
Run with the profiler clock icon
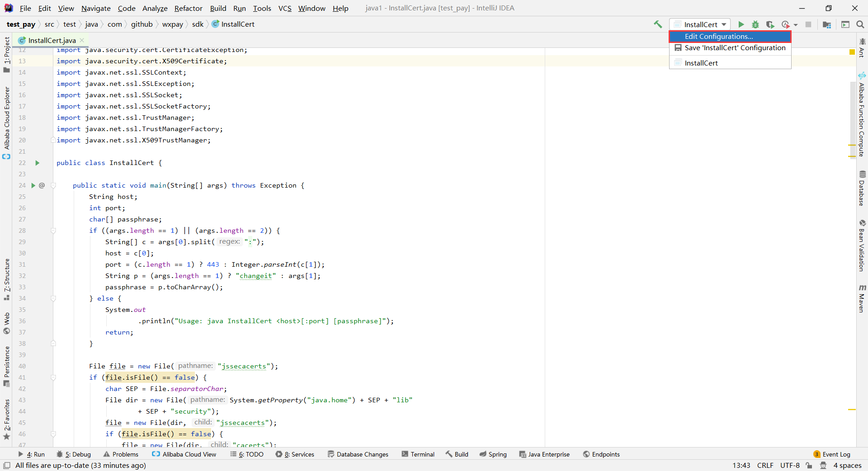[x=786, y=24]
